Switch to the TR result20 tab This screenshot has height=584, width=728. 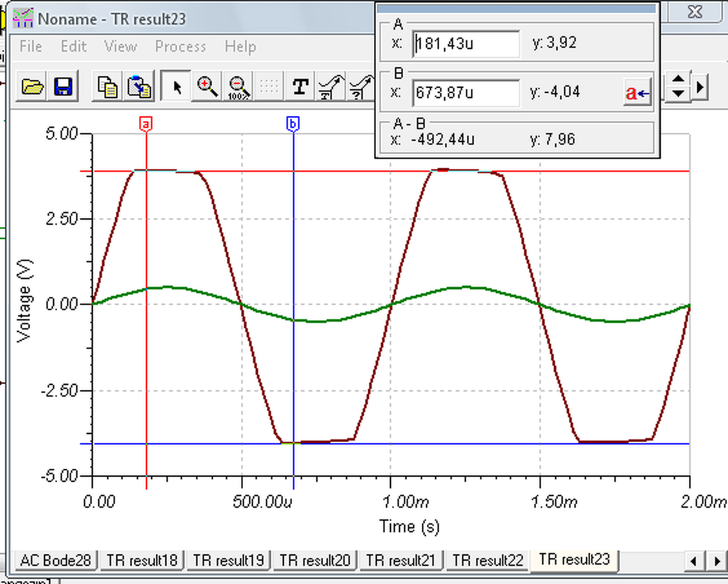[x=315, y=560]
